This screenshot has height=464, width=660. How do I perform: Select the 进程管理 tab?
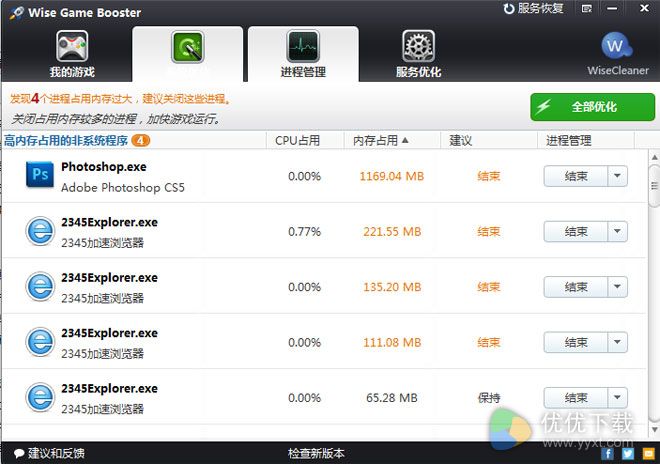coord(303,54)
